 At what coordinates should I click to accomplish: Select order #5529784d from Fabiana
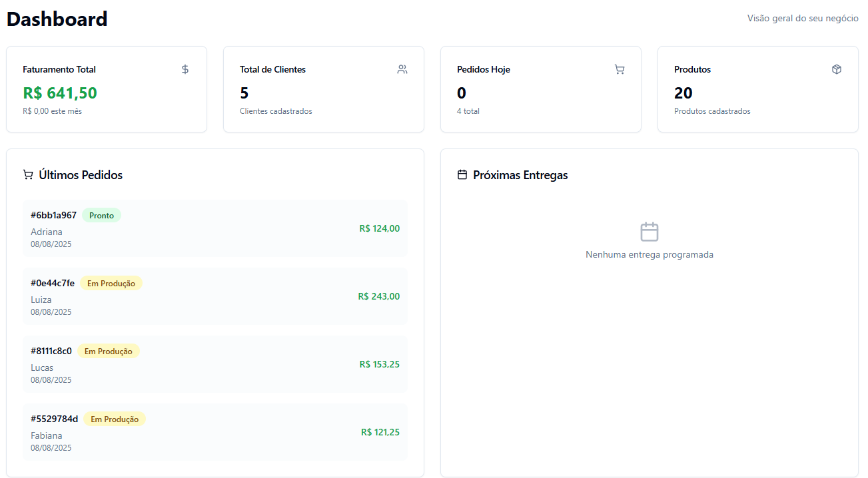(215, 432)
